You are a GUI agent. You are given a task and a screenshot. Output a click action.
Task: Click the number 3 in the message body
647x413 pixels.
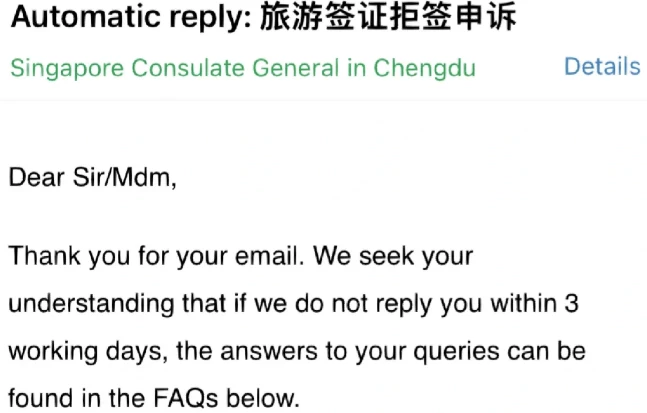tap(571, 304)
